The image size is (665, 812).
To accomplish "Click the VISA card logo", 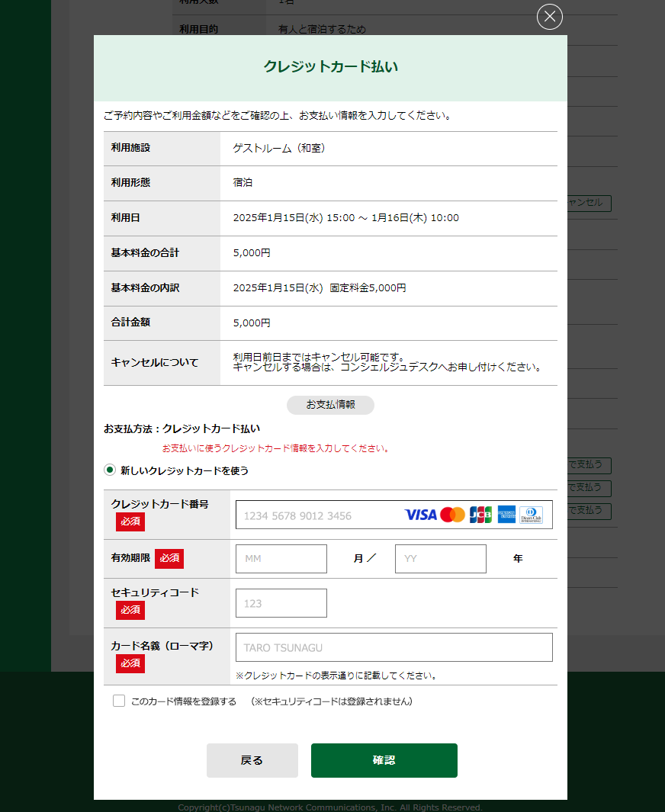I will [x=420, y=515].
